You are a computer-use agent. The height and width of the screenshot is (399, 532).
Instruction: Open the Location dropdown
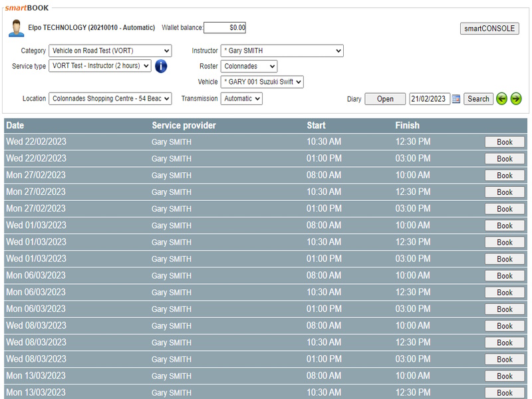point(110,98)
